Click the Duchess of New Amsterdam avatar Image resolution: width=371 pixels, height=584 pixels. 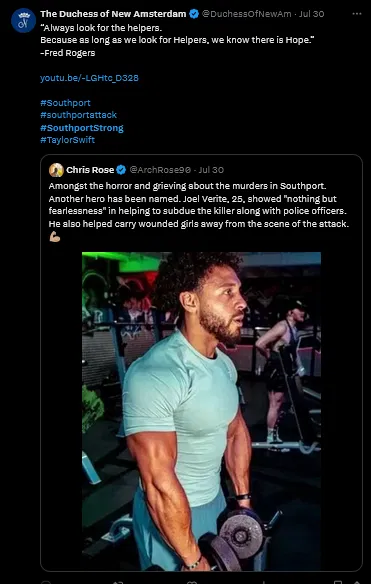click(23, 20)
